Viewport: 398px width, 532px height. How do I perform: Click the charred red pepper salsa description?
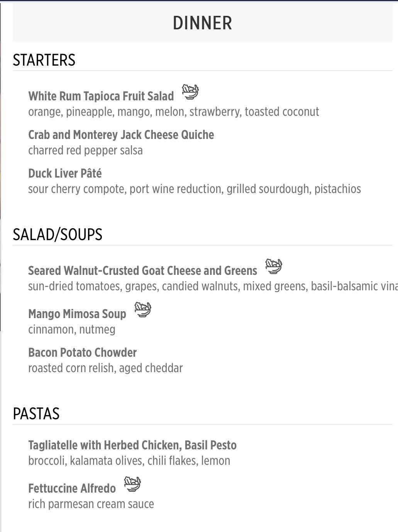coord(85,150)
